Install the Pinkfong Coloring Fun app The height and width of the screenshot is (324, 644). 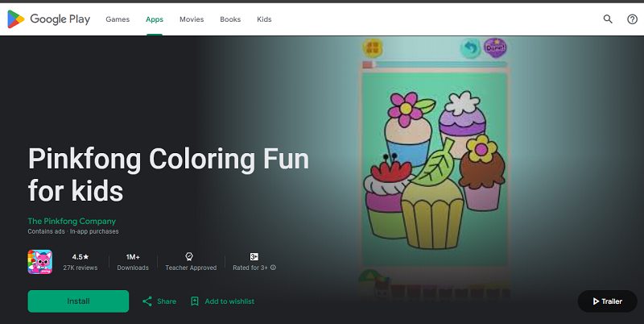pyautogui.click(x=78, y=301)
